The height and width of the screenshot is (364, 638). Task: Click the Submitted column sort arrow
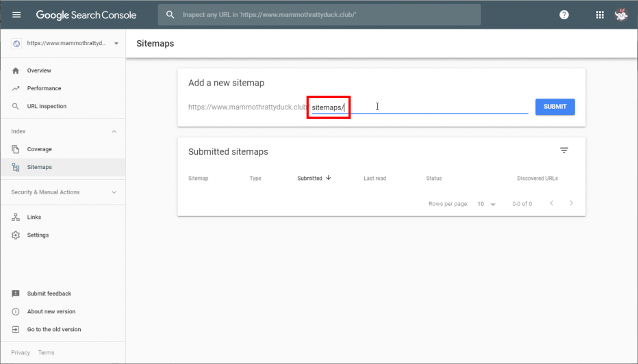(x=329, y=178)
